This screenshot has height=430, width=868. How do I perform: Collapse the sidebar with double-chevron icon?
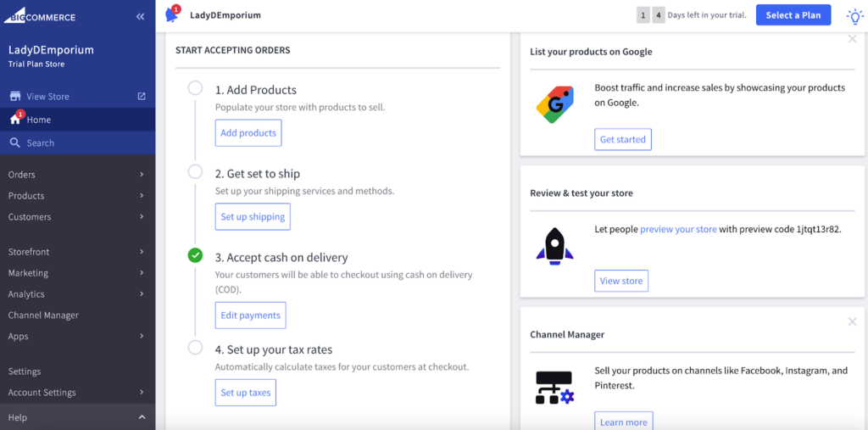tap(141, 17)
